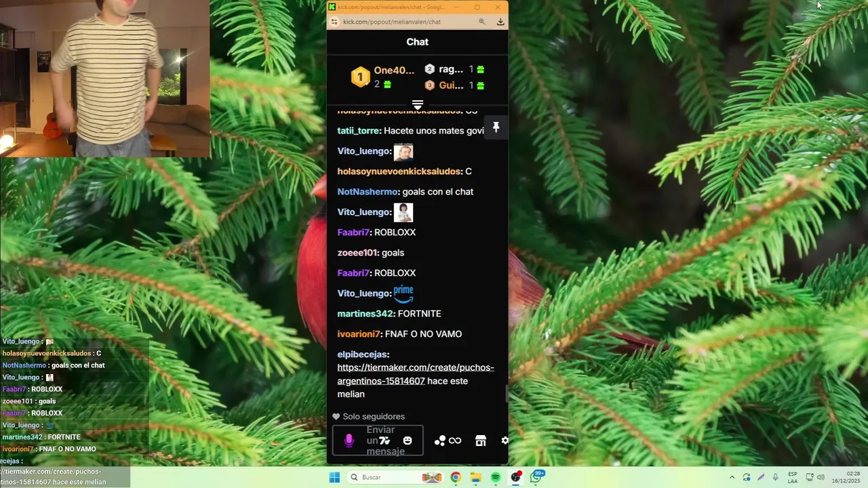
Task: Click message text 'FNAF O NO VAMO'
Action: coord(423,334)
